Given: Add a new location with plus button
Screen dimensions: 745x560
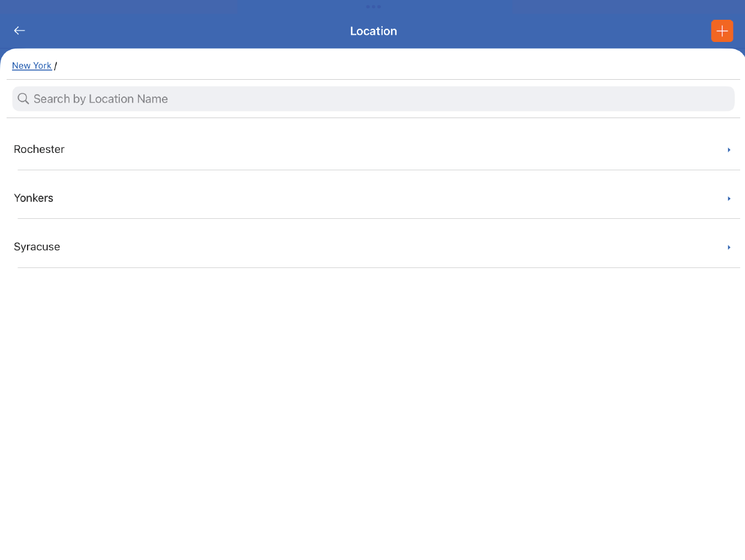Looking at the screenshot, I should pos(722,31).
